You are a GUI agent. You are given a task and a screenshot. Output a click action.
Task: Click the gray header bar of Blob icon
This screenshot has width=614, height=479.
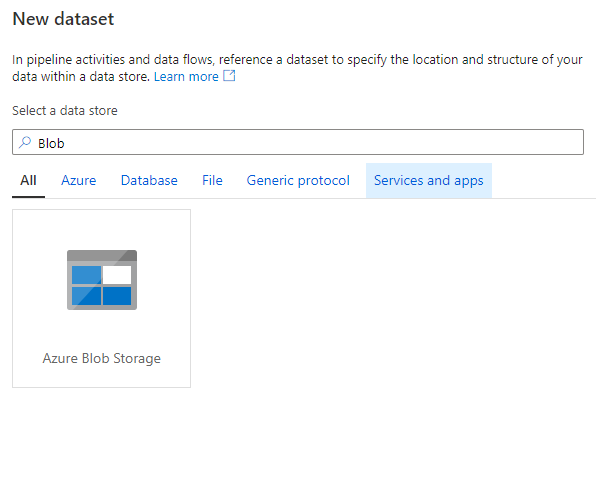tap(101, 256)
